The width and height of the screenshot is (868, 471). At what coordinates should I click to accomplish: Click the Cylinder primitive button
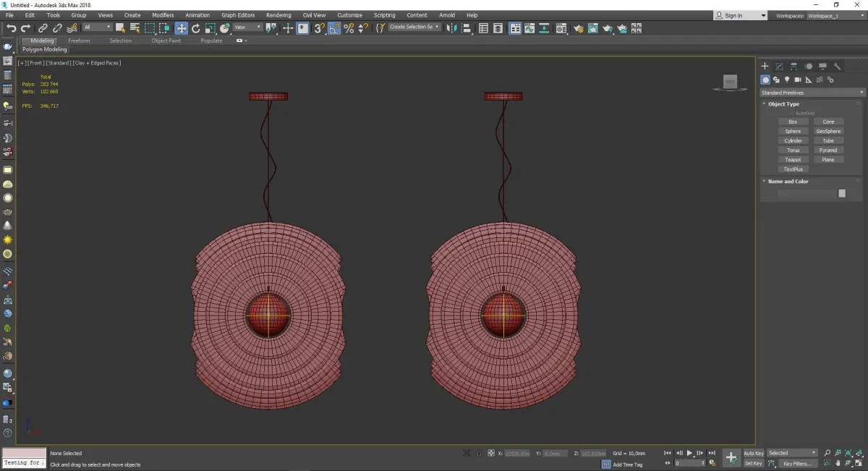click(793, 141)
